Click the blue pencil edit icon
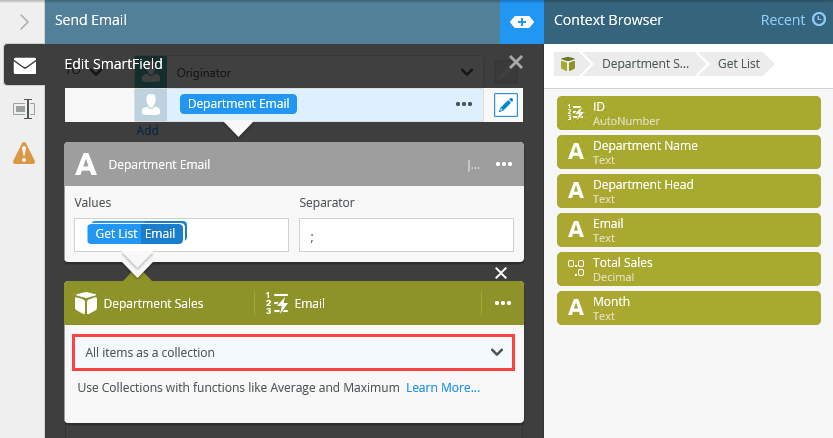The image size is (833, 438). tap(506, 103)
